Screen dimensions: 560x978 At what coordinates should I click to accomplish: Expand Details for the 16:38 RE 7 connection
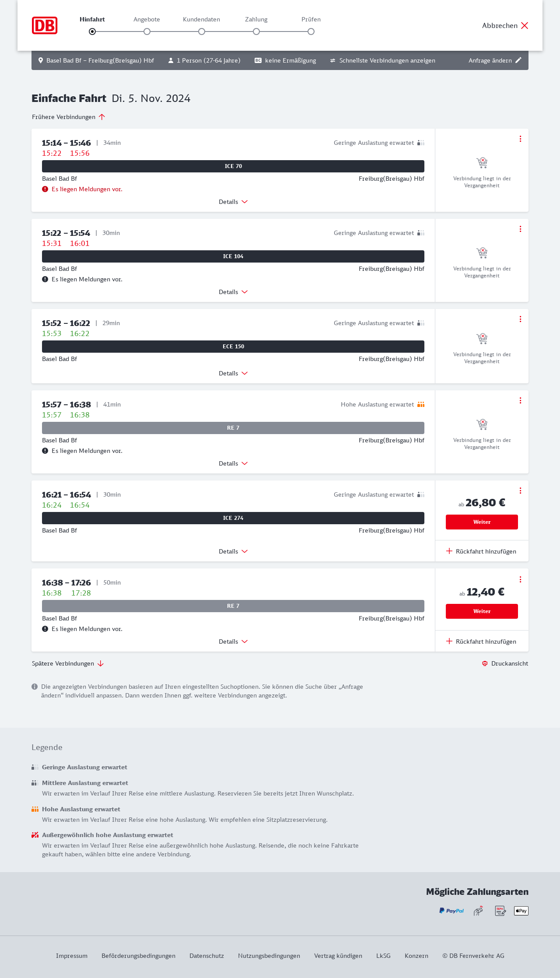pyautogui.click(x=233, y=641)
